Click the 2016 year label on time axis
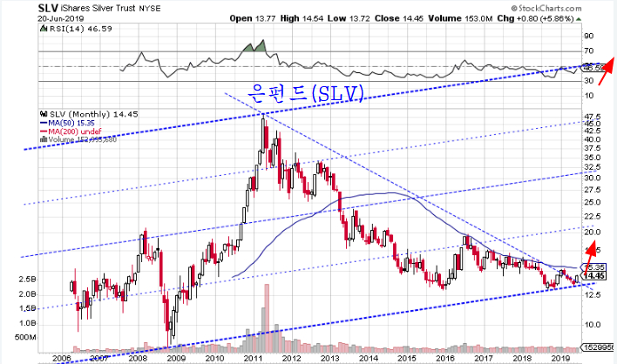The image size is (617, 364). tap(445, 359)
